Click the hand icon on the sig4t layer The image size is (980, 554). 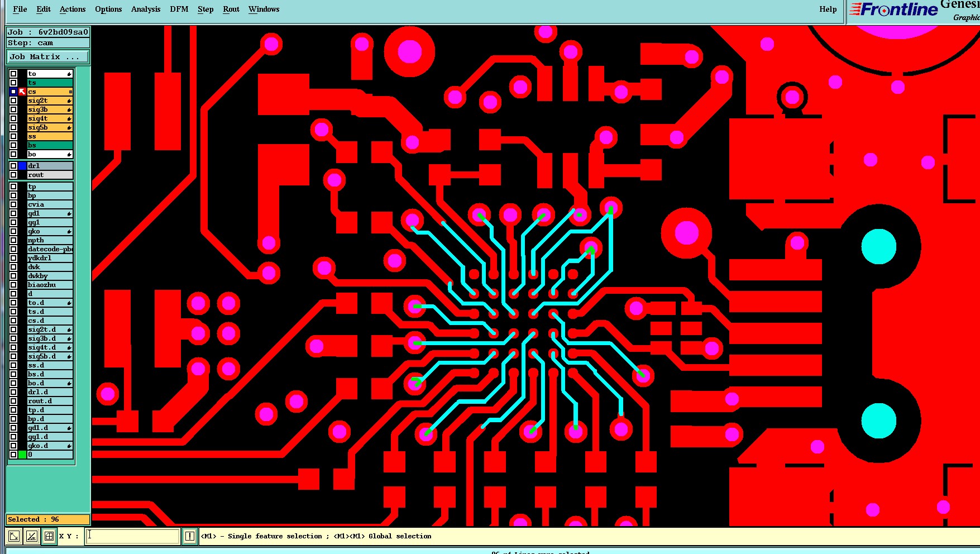(x=69, y=118)
